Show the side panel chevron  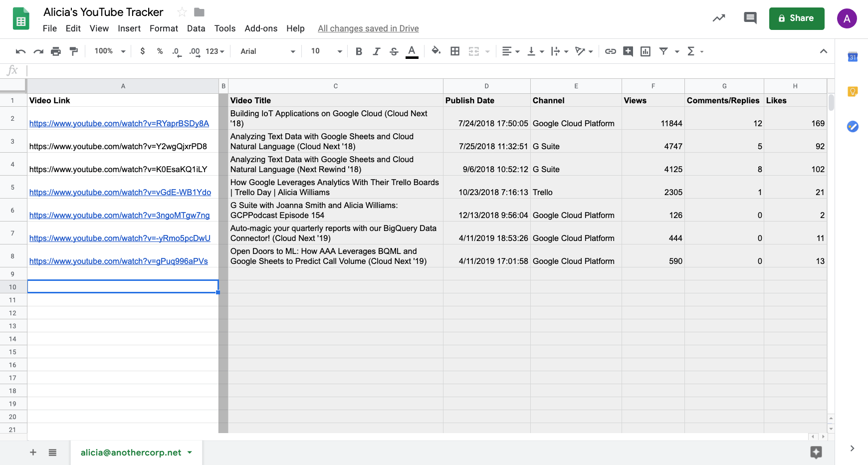(x=852, y=449)
